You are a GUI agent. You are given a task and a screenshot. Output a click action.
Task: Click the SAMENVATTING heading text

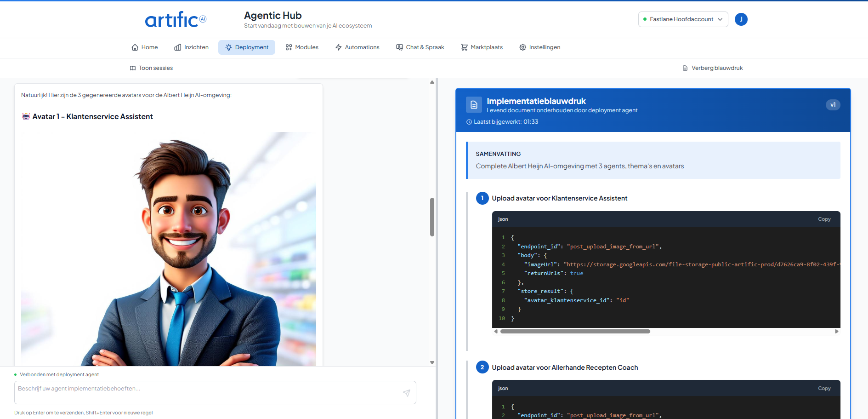click(x=498, y=154)
